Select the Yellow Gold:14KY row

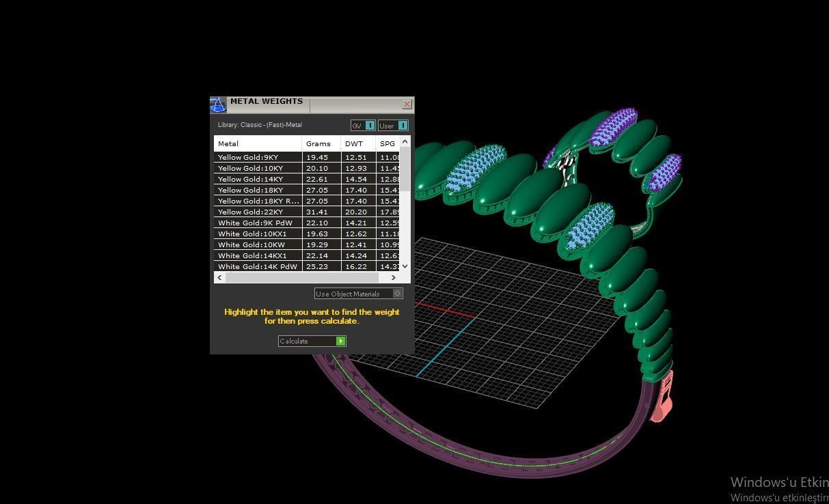307,179
